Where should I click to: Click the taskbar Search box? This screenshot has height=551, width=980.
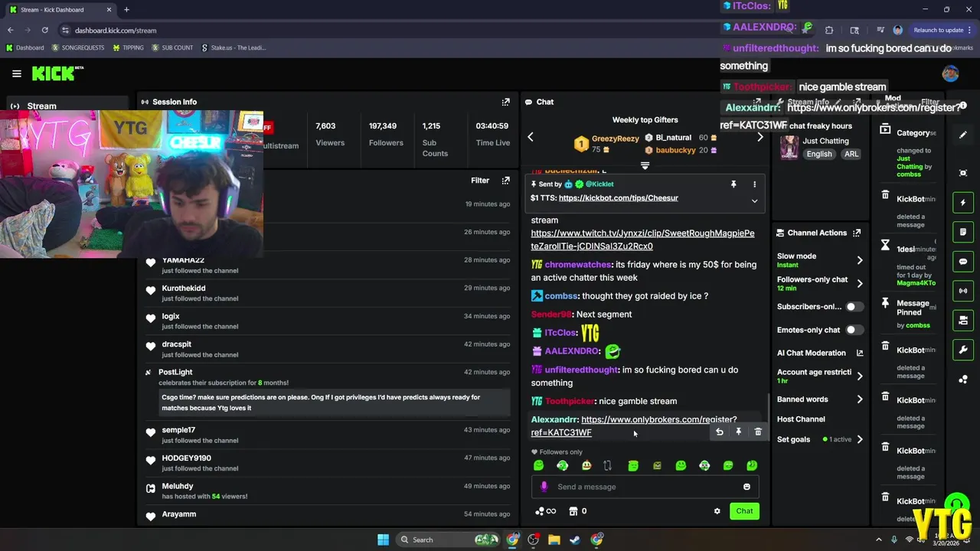(449, 540)
